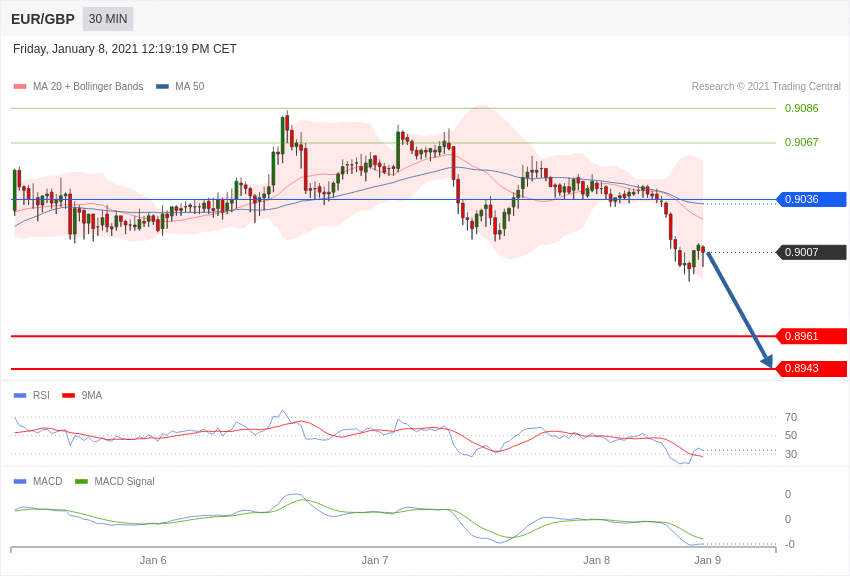The image size is (850, 576).
Task: Click the RSI legend swatch
Action: [x=20, y=396]
